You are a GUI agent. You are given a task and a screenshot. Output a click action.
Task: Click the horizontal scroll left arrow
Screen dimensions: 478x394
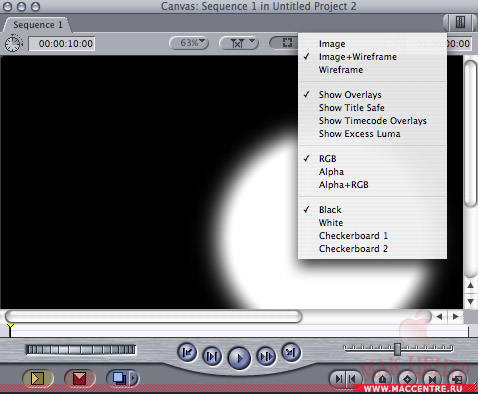coord(439,316)
